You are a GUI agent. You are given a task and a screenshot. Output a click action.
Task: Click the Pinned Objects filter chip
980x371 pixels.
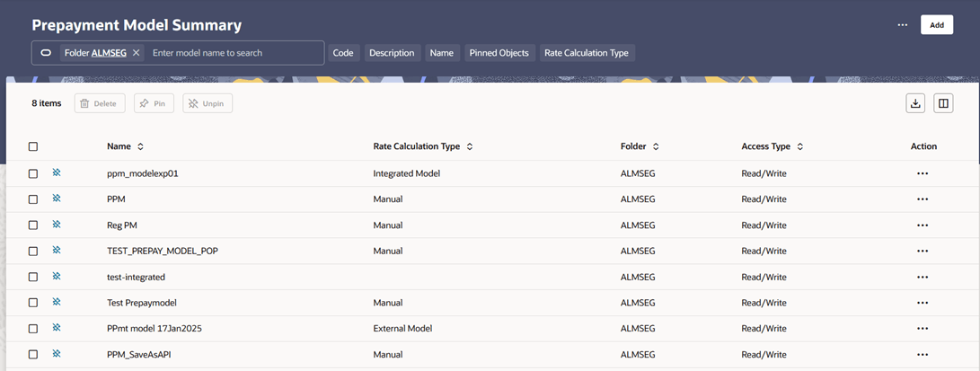[x=499, y=53]
